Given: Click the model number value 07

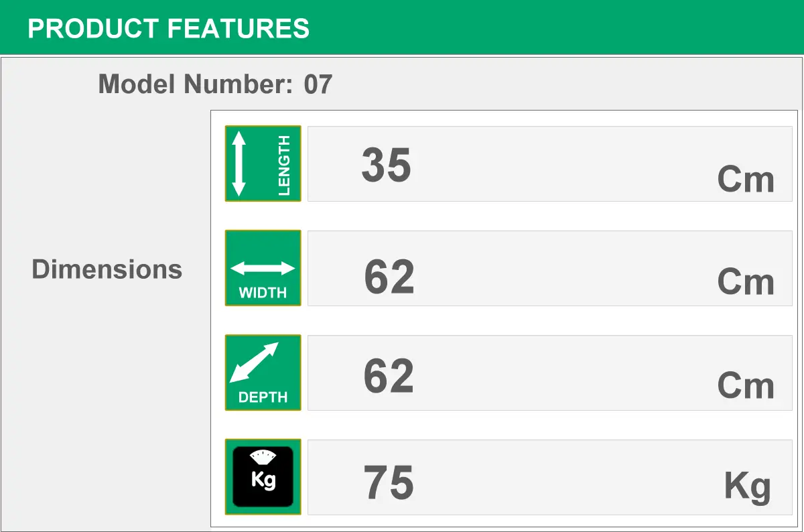Looking at the screenshot, I should [318, 84].
